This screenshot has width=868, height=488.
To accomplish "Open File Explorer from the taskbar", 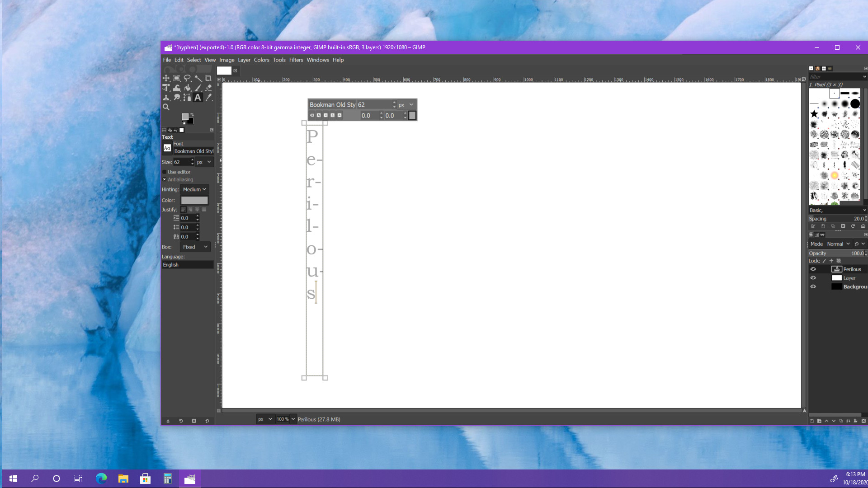I will [123, 479].
